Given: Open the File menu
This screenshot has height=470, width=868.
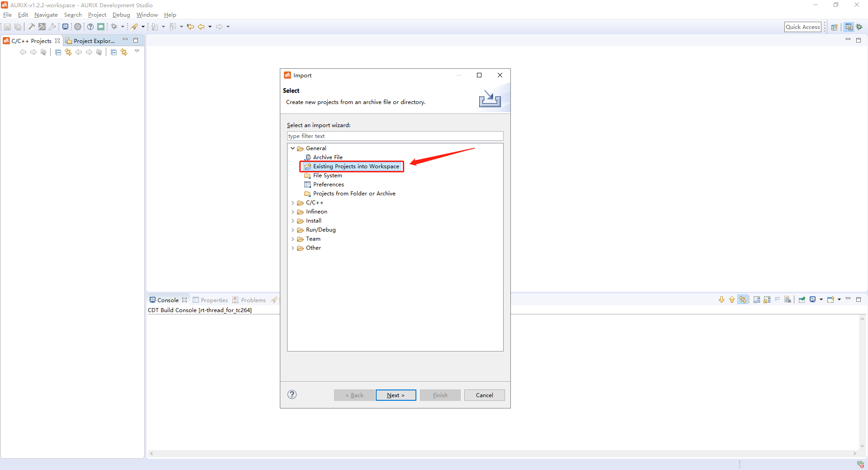Looking at the screenshot, I should pyautogui.click(x=7, y=15).
